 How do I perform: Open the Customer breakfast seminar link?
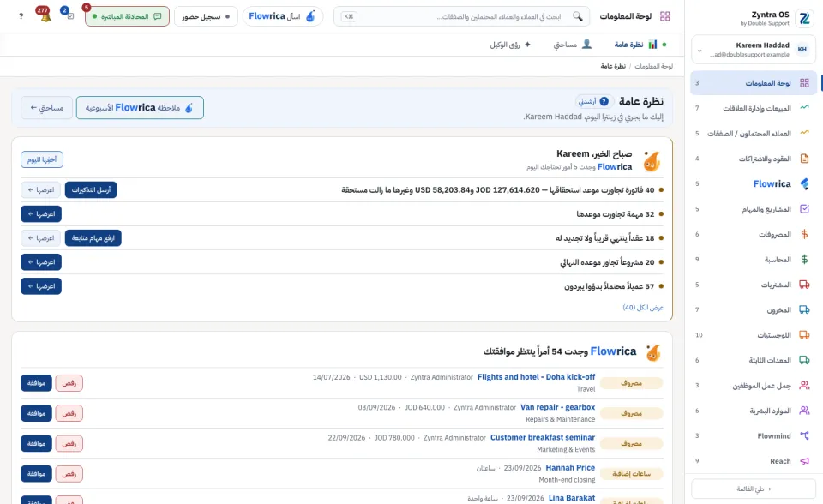coord(542,437)
